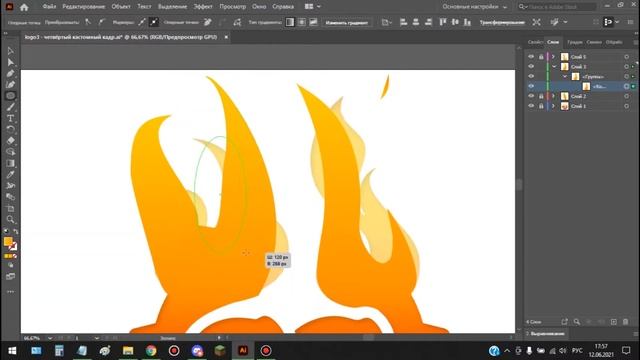Open the Эффект menu

(x=203, y=7)
